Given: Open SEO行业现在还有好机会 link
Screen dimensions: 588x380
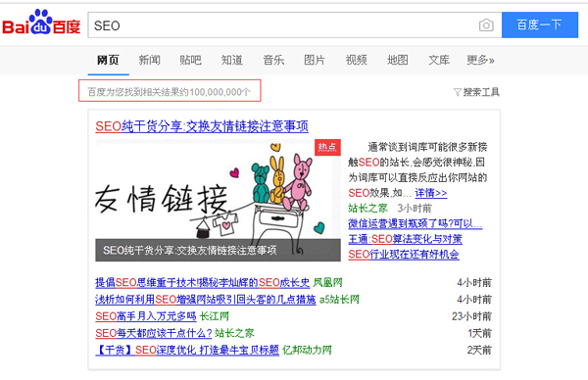Looking at the screenshot, I should click(404, 255).
